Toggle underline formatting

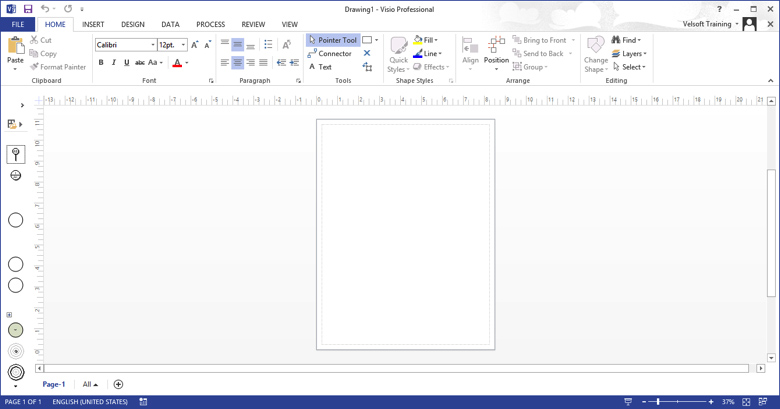[127, 62]
